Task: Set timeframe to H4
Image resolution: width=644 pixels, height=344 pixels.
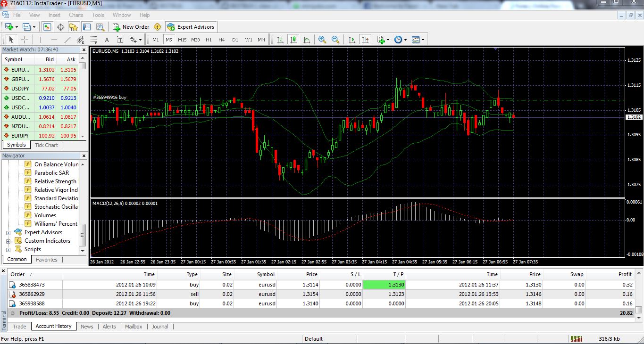Action: coord(222,40)
